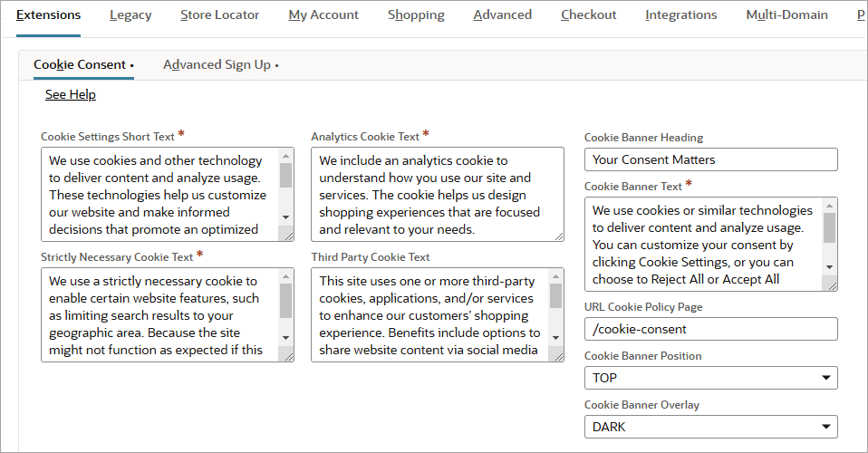This screenshot has width=868, height=453.
Task: Click the Cookie Banner Text scrollbar thumb
Action: coord(829,227)
